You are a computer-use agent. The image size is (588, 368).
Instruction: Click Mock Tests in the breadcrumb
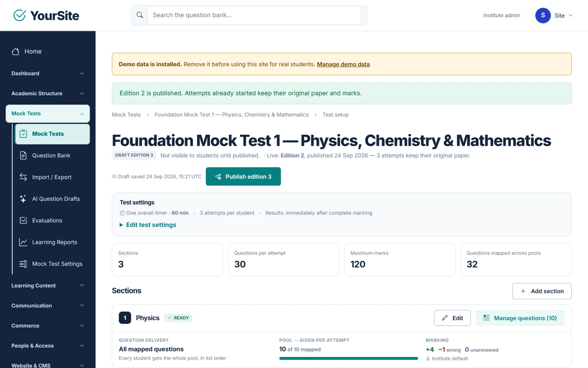pyautogui.click(x=126, y=115)
